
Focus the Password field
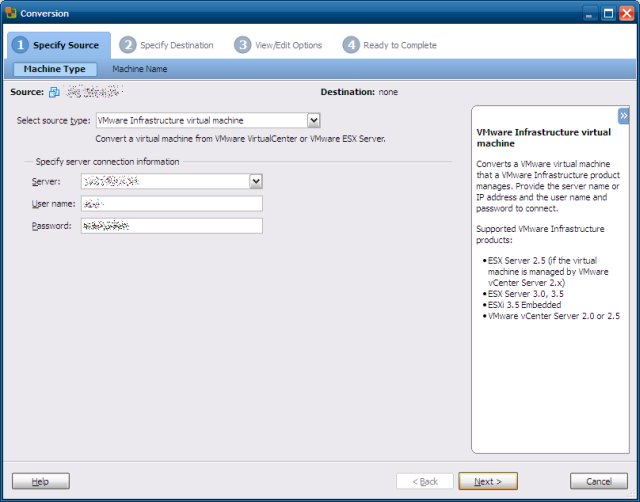[x=172, y=226]
